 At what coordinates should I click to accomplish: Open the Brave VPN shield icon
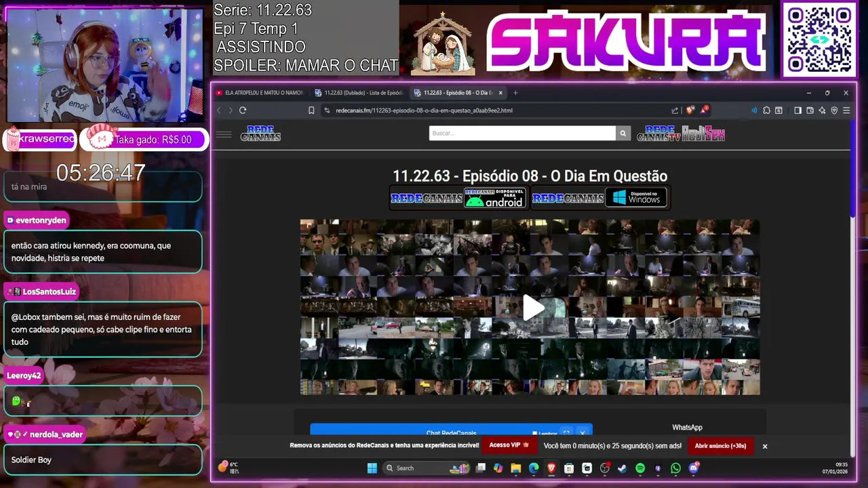point(834,110)
